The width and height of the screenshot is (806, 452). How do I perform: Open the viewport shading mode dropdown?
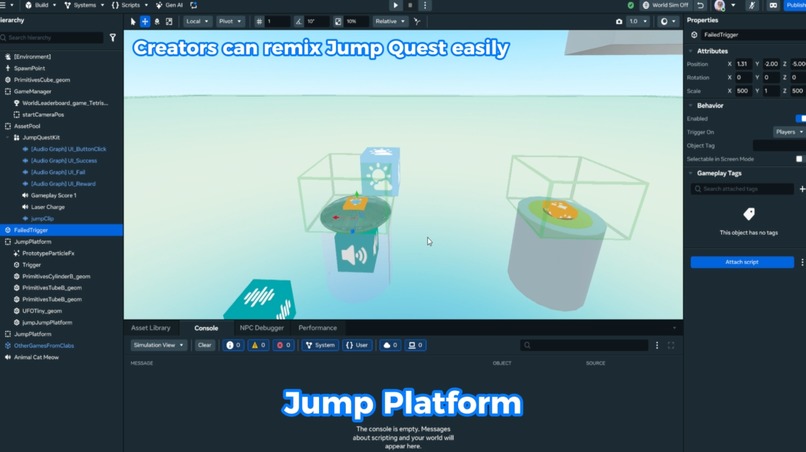pos(668,22)
